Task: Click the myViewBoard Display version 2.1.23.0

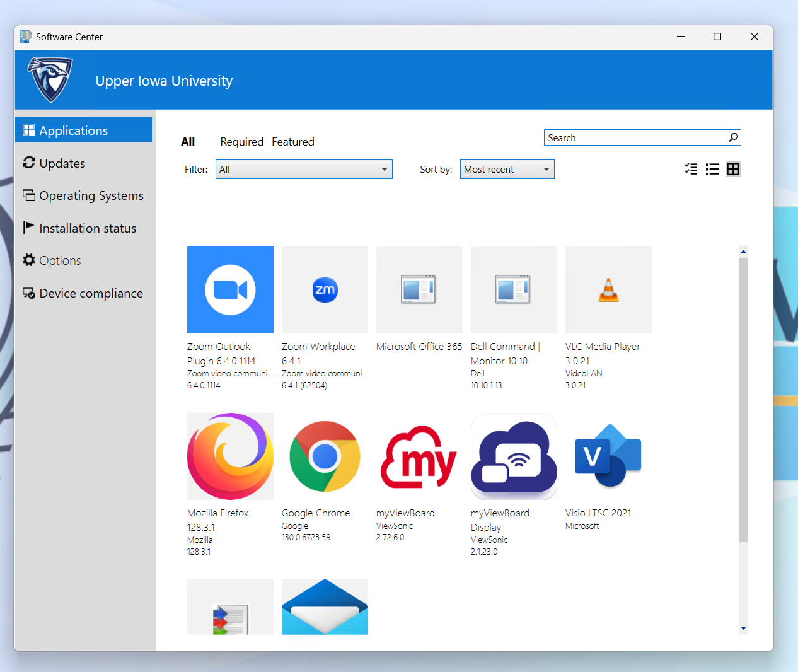Action: point(484,552)
